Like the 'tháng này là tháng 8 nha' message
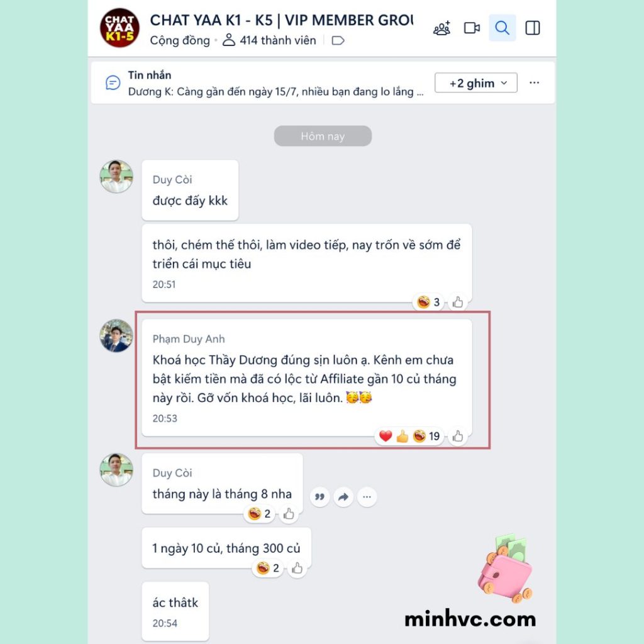Image resolution: width=644 pixels, height=644 pixels. tap(288, 514)
